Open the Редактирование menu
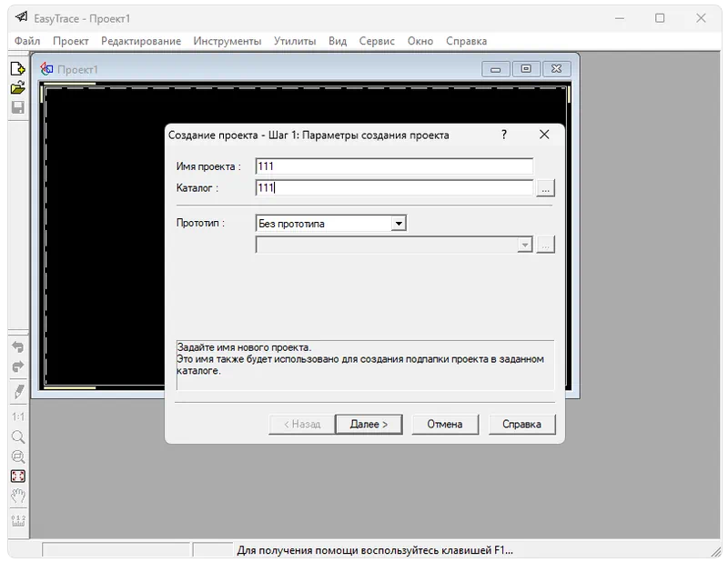The image size is (728, 562). 141,41
